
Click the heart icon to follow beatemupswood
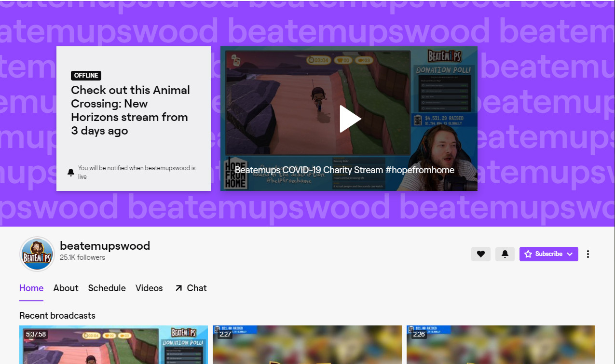coord(480,254)
